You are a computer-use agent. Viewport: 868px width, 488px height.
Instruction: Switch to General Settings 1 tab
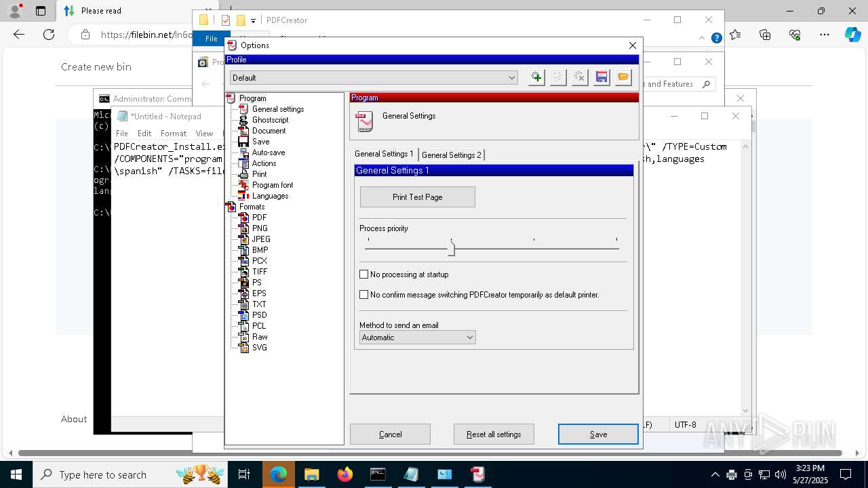[384, 155]
